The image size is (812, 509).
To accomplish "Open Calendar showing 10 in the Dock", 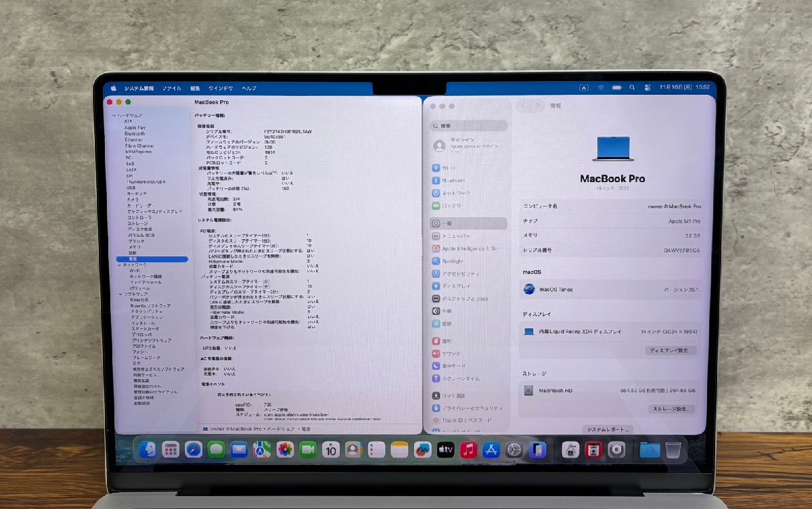I will [331, 449].
